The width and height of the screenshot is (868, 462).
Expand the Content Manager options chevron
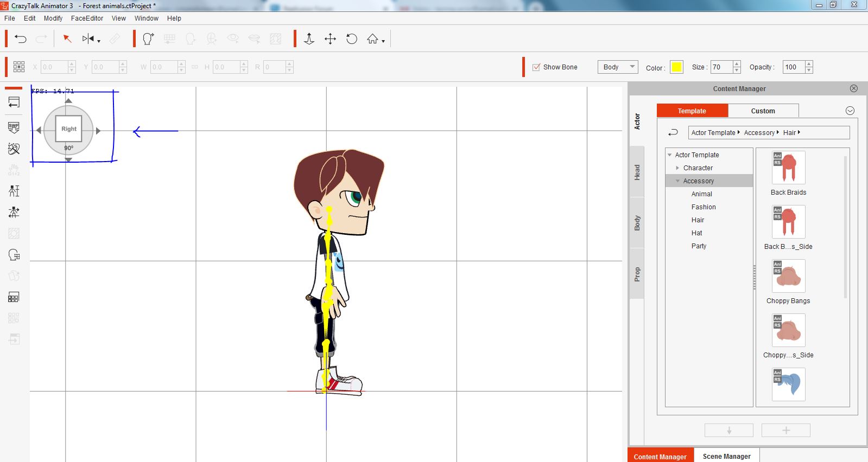coord(850,111)
